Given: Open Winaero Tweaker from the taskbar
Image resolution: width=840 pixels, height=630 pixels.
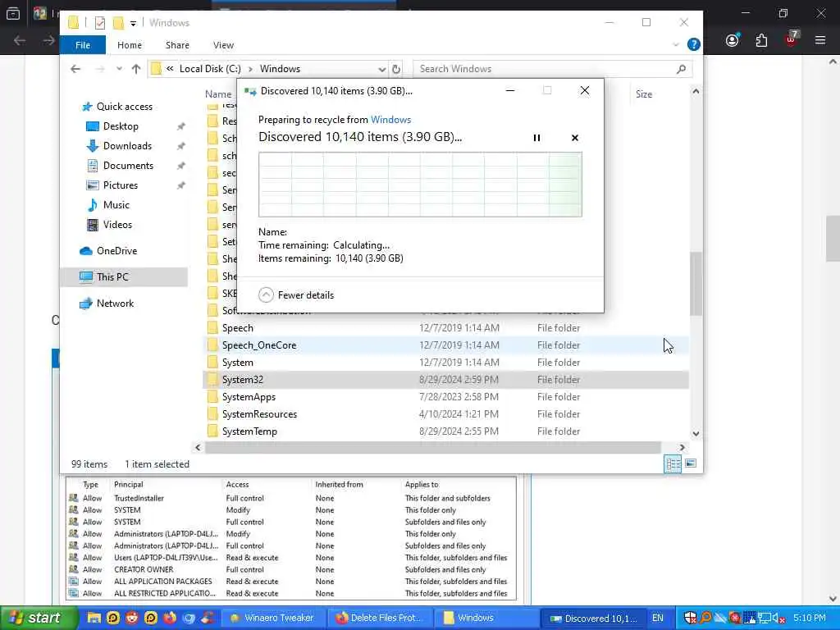Looking at the screenshot, I should pos(272,618).
